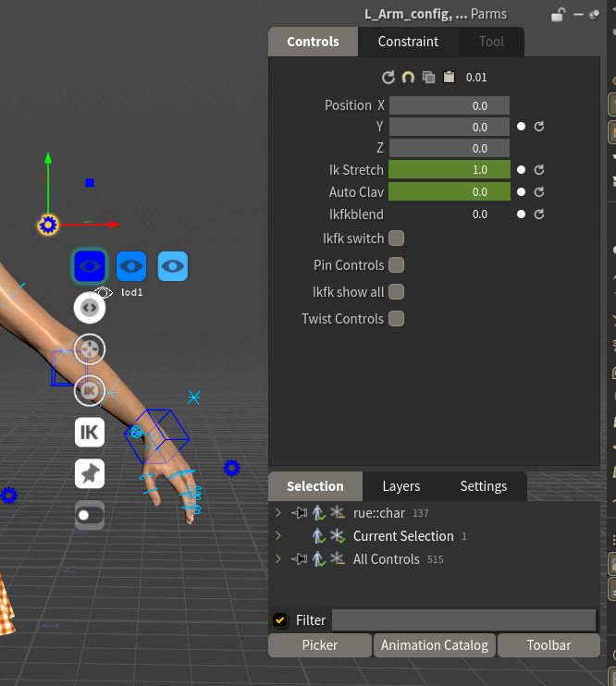The height and width of the screenshot is (686, 616).
Task: Open the Tool tab
Action: coord(491,42)
